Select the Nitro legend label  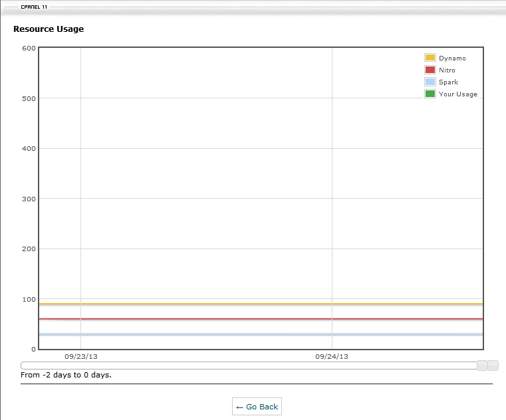(x=447, y=70)
